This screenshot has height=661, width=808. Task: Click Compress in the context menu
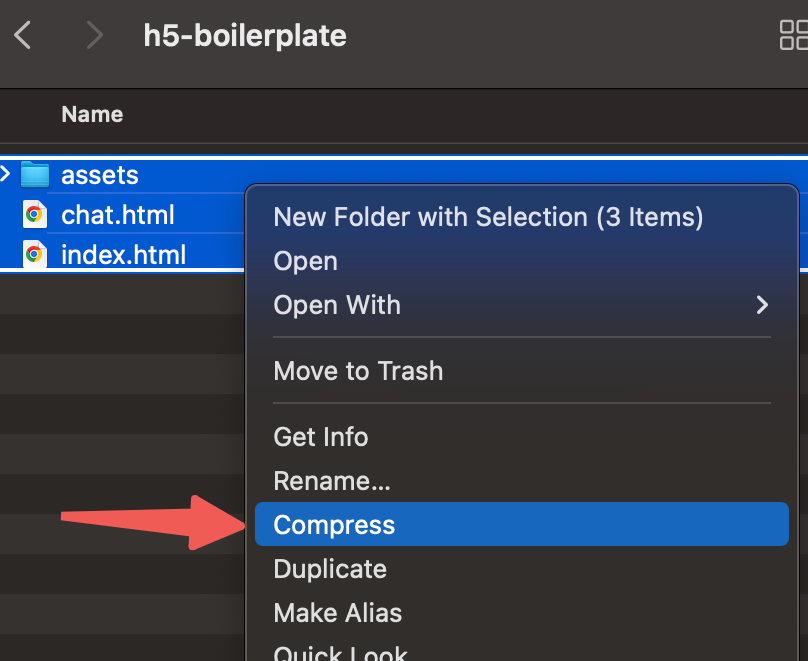point(334,525)
